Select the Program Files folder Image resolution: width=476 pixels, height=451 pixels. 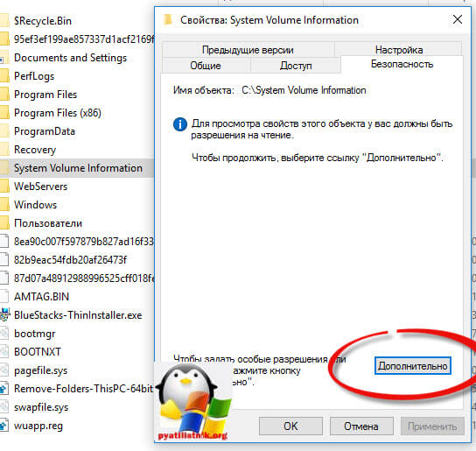[45, 95]
